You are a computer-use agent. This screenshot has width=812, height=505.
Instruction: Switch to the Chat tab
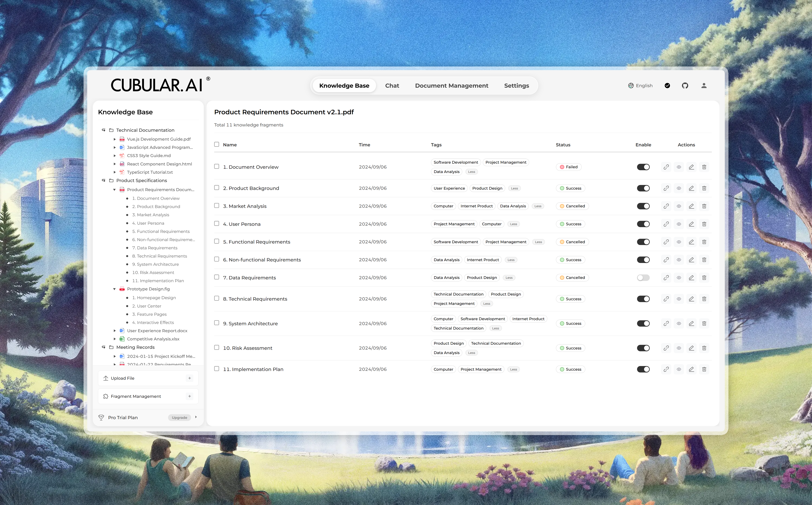[x=392, y=85]
